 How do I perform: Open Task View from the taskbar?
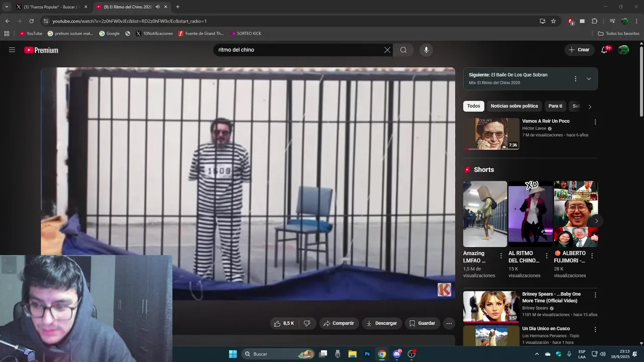[323, 354]
